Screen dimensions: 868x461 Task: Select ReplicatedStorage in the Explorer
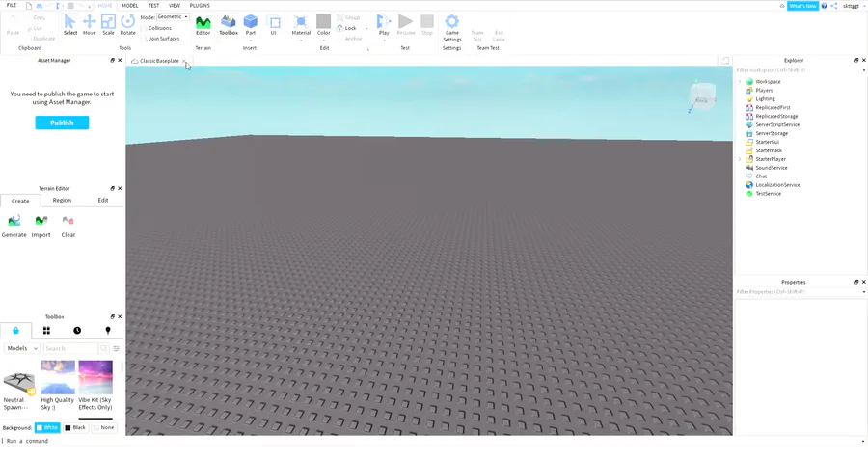776,117
